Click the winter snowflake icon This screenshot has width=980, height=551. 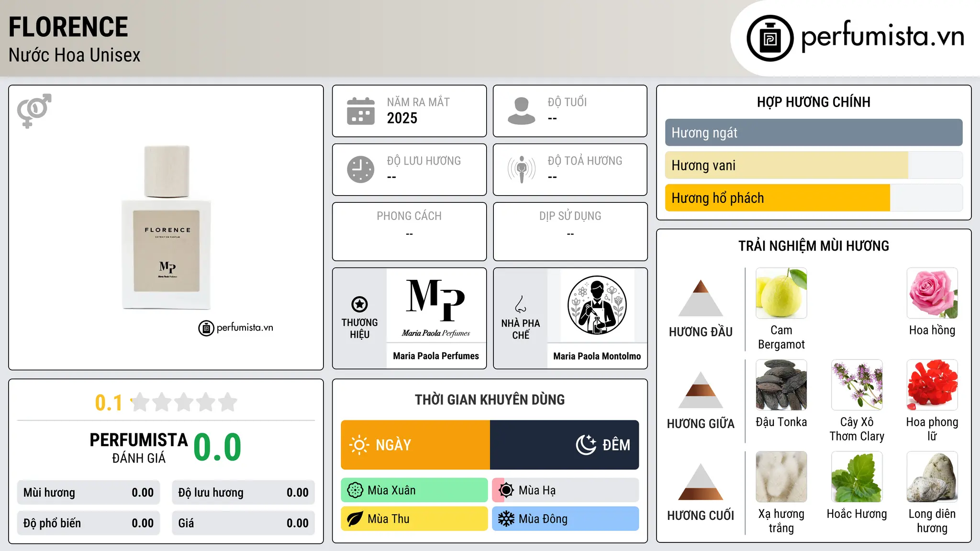[506, 519]
